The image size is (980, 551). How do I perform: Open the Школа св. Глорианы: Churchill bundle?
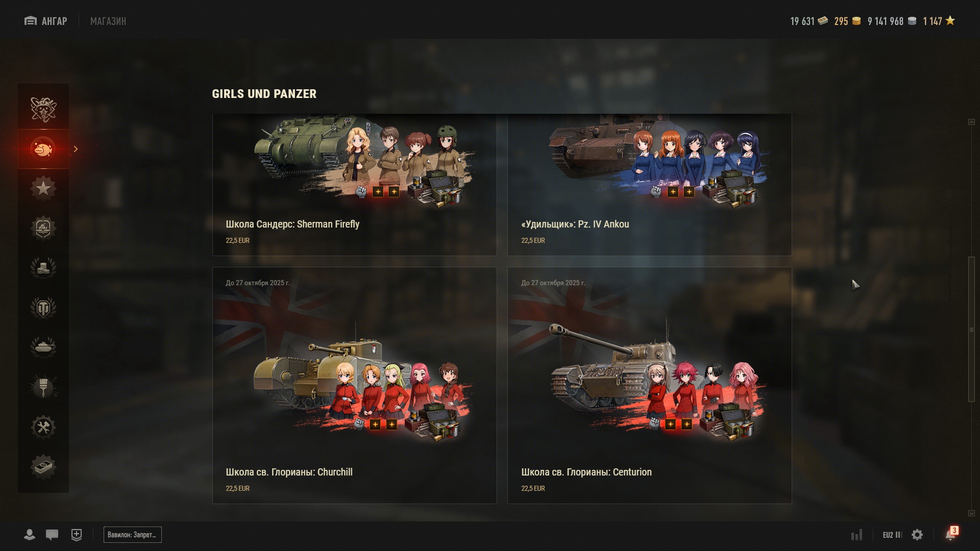point(354,385)
